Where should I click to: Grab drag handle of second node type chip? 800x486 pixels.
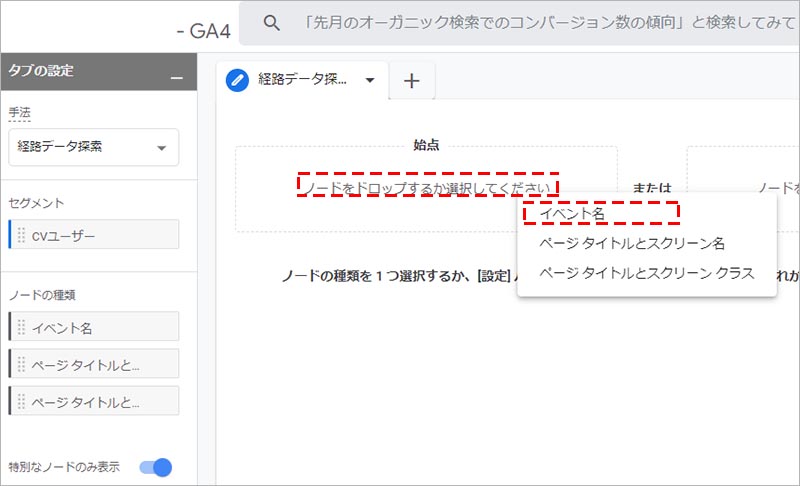tap(21, 364)
